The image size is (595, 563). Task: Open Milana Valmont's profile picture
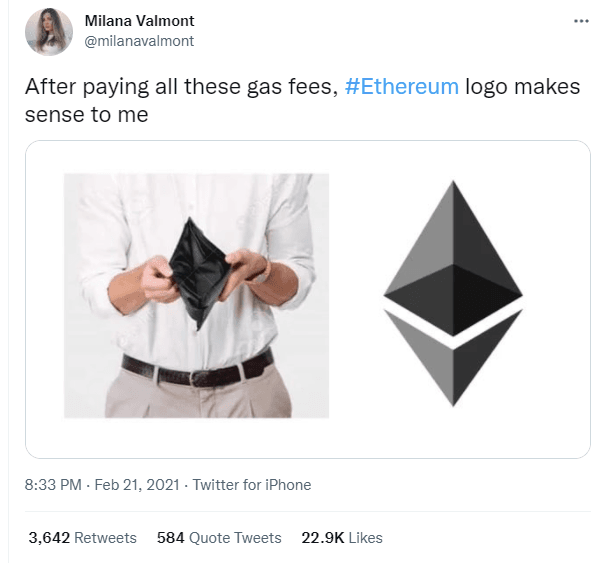click(x=49, y=32)
